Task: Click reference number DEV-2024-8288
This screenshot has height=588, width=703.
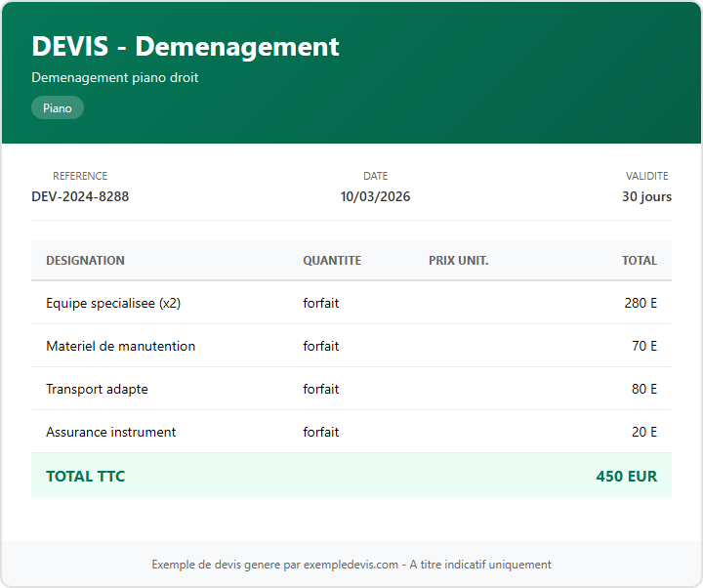Action: pyautogui.click(x=80, y=196)
